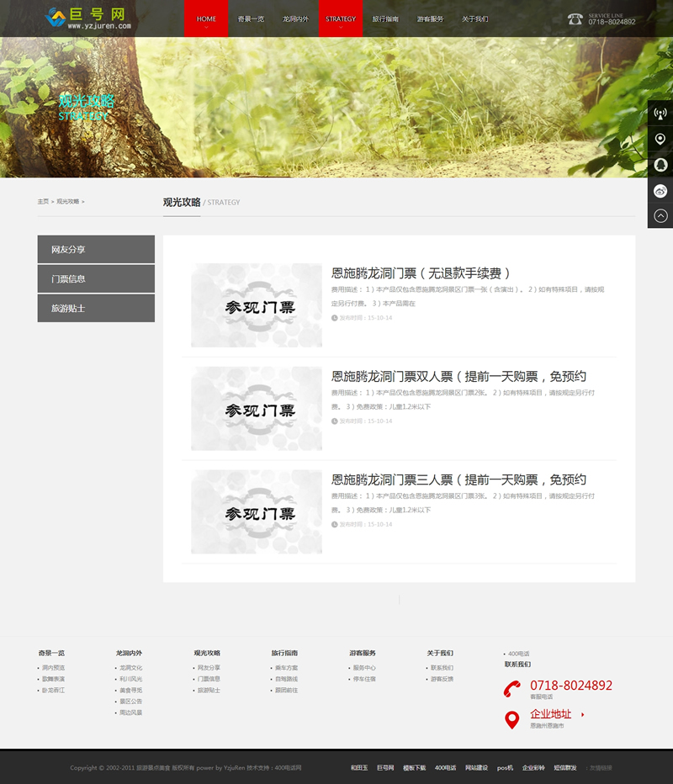673x784 pixels.
Task: Select 旅行指南 in the top navigation
Action: tap(385, 19)
